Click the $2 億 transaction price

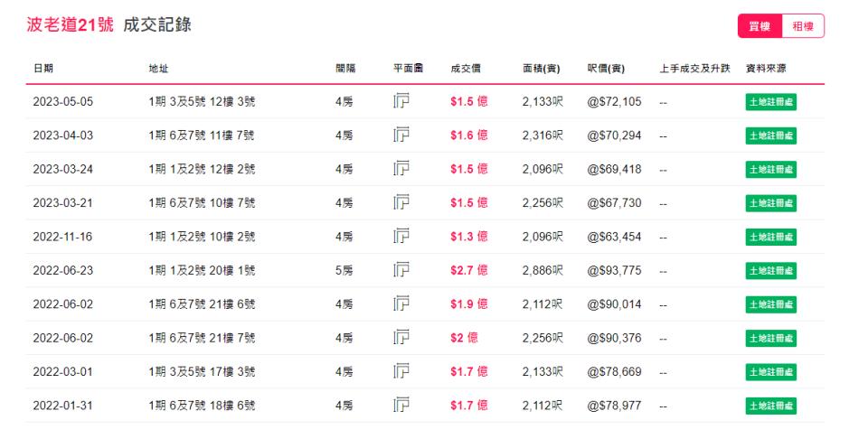click(464, 338)
